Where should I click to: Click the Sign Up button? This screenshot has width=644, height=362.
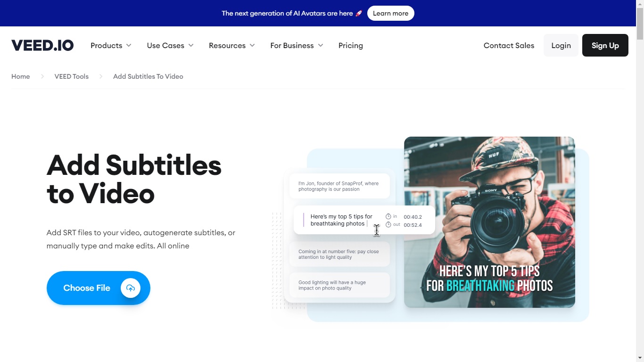point(605,45)
